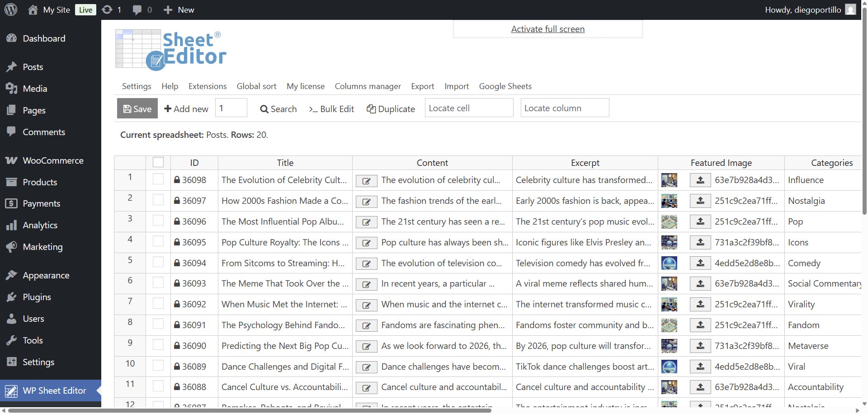Click the Activate full screen link
This screenshot has height=414, width=868.
click(x=547, y=29)
